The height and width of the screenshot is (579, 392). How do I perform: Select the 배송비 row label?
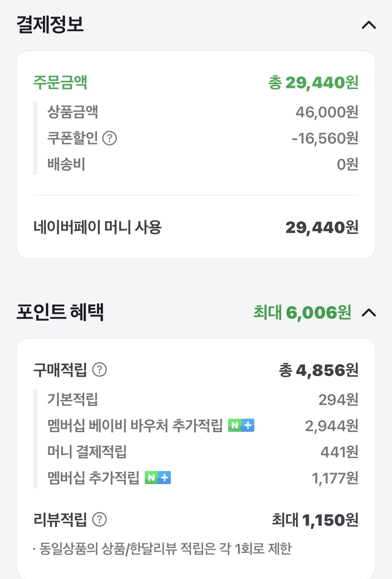click(x=66, y=164)
